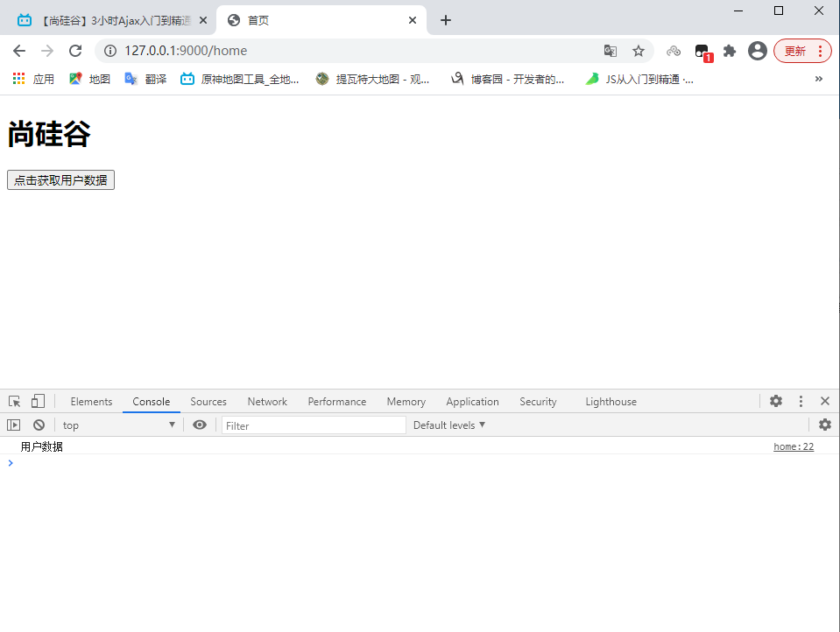Image resolution: width=840 pixels, height=632 pixels.
Task: Open the 翻译 translate bookmark
Action: pos(145,80)
